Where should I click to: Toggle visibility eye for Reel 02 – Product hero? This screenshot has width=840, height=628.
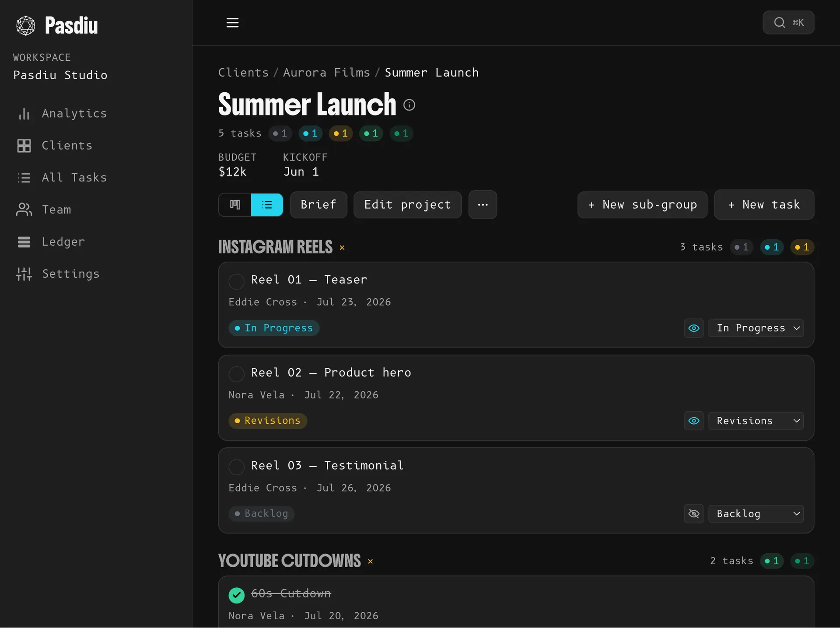(694, 421)
